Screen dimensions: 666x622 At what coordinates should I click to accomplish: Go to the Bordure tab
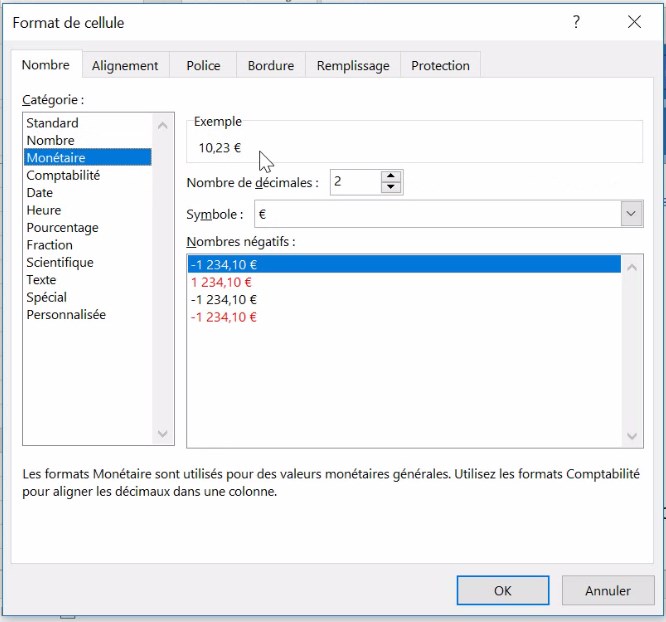(271, 66)
